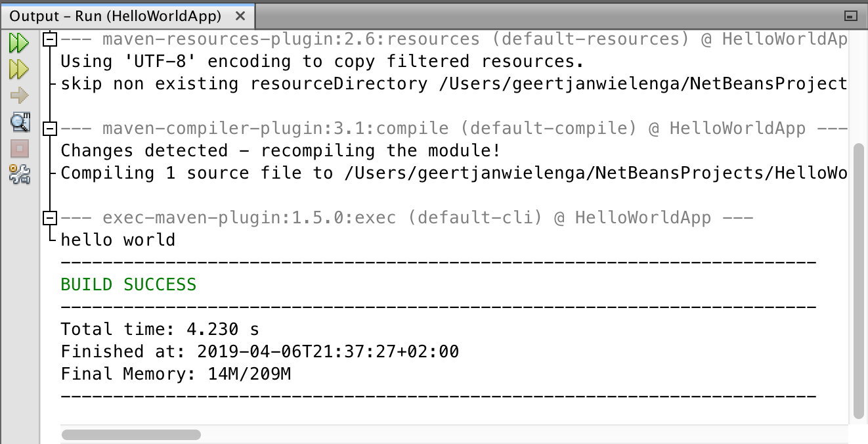Open Maven settings wrench icon
Image resolution: width=868 pixels, height=444 pixels.
(19, 174)
